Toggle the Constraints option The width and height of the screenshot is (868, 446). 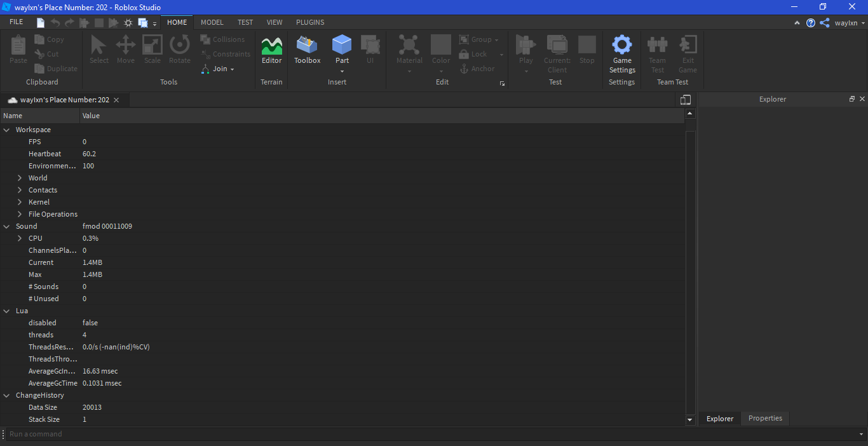226,54
